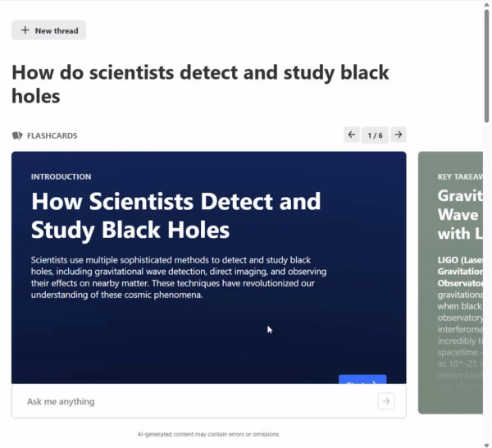
Task: Open the Introduction flashcard
Action: pyautogui.click(x=209, y=267)
